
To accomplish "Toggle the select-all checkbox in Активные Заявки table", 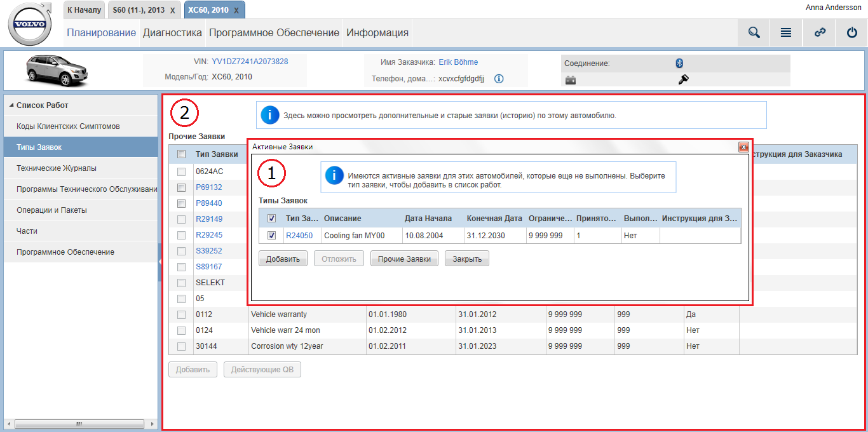I will click(272, 219).
